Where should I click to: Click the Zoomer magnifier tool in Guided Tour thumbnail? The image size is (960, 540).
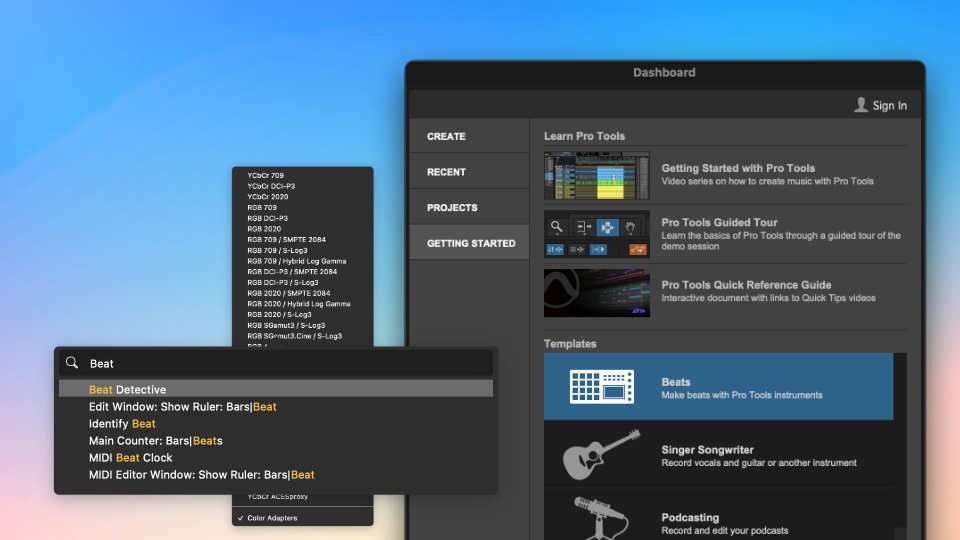(557, 227)
